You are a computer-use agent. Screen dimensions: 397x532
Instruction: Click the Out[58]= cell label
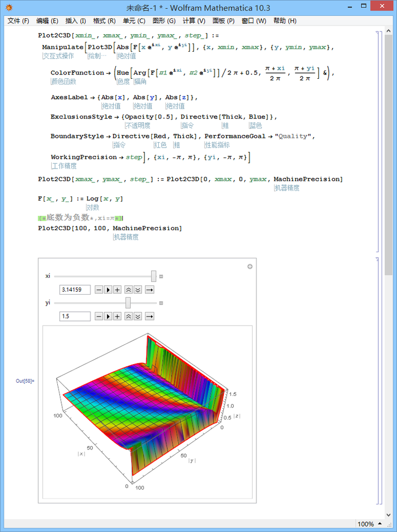click(25, 381)
